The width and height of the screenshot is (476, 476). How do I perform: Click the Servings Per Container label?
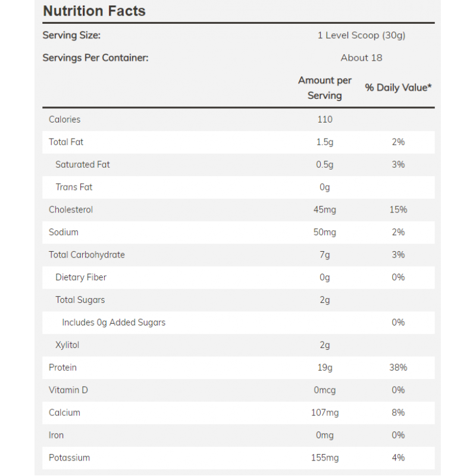(95, 58)
